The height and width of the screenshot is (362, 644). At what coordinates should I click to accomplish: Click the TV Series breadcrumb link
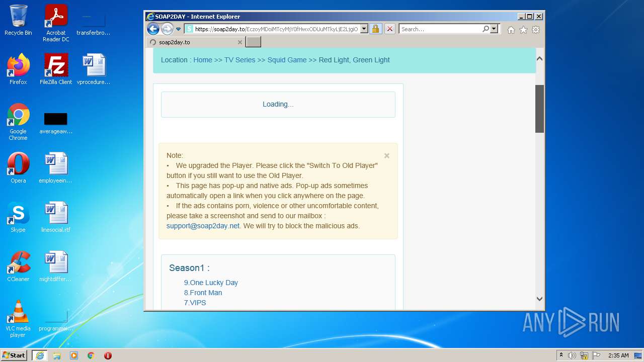[239, 60]
